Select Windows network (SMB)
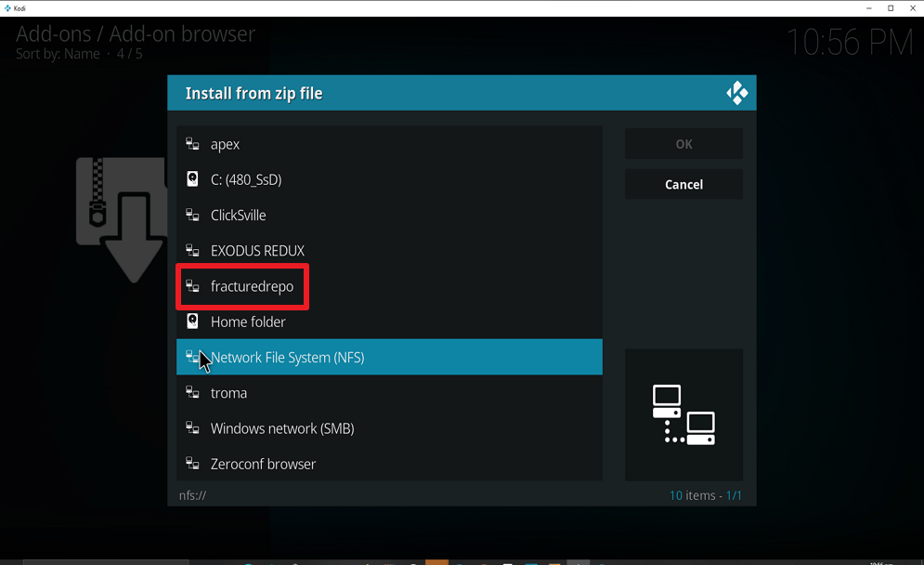Viewport: 924px width, 565px height. (389, 428)
